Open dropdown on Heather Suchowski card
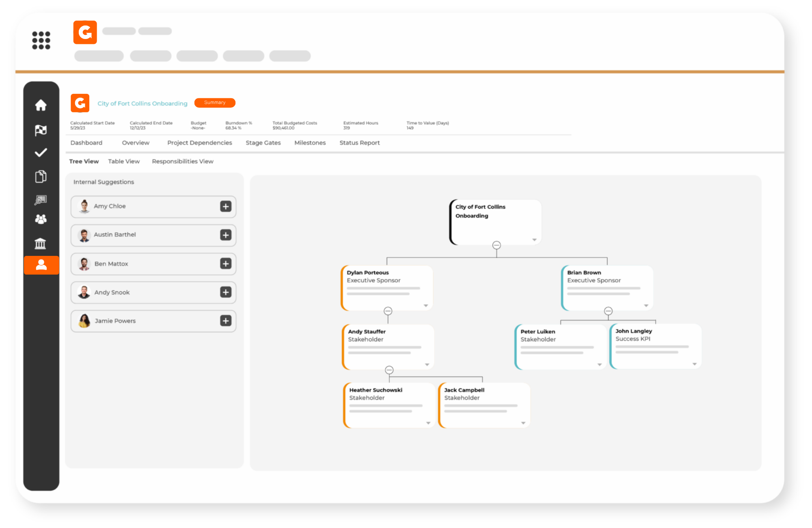812x528 pixels. pos(428,423)
